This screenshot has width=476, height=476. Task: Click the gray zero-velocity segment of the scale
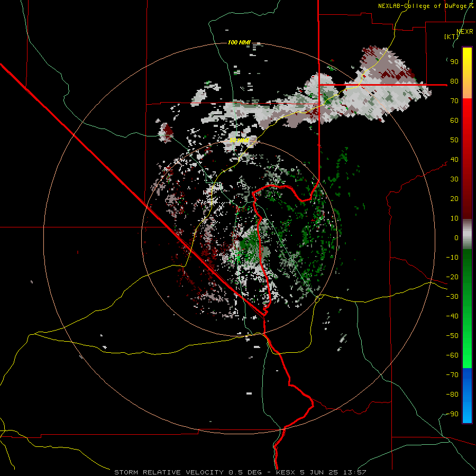[467, 234]
